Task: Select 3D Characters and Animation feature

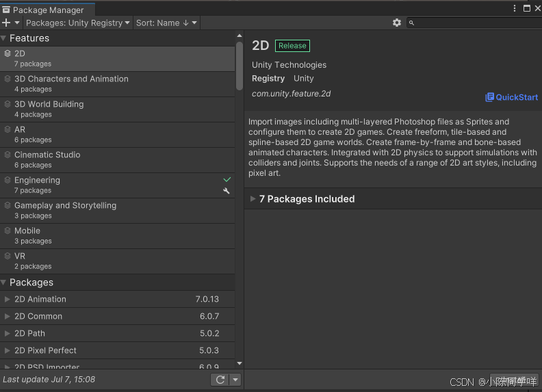Action: pos(117,84)
